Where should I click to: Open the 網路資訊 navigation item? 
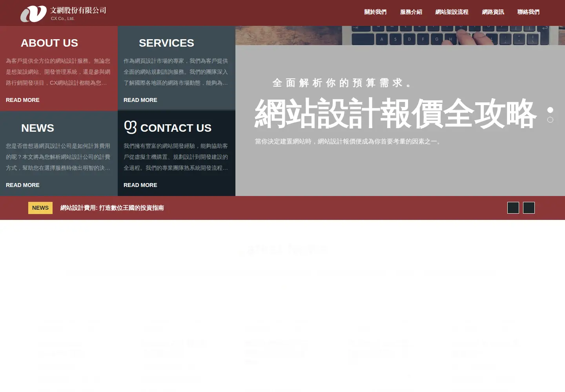(493, 12)
